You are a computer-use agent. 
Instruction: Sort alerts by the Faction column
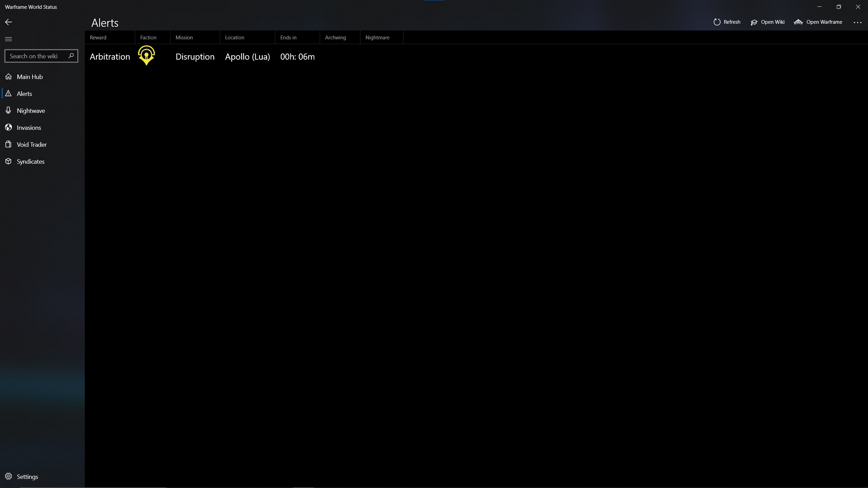pyautogui.click(x=148, y=37)
